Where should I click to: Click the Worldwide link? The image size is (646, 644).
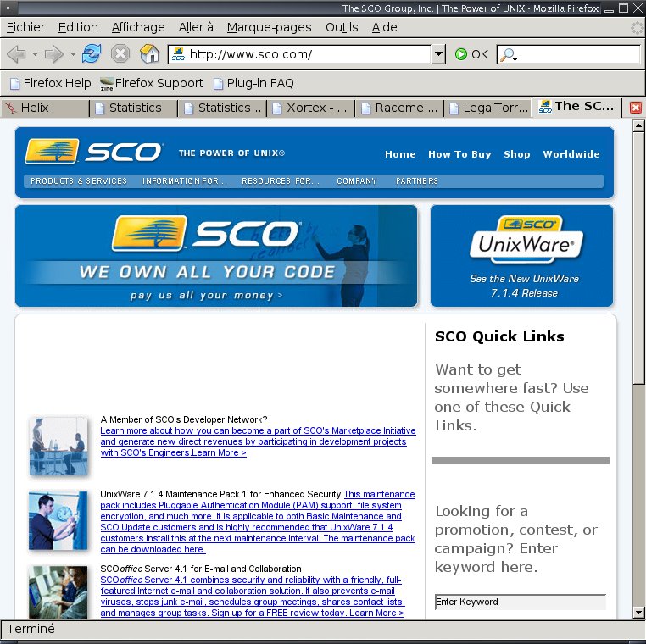click(571, 154)
